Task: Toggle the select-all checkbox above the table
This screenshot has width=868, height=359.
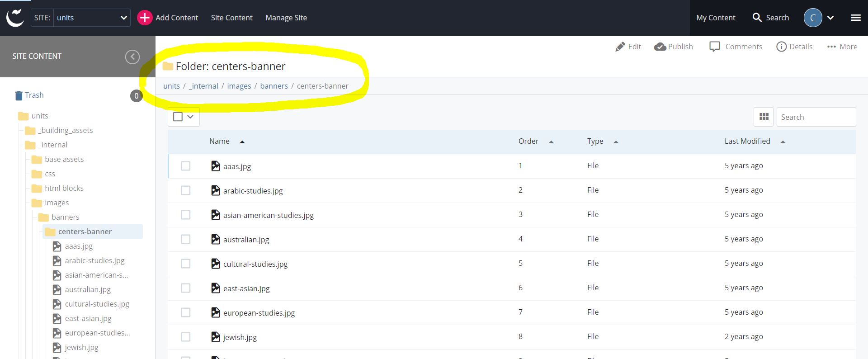Action: 178,117
